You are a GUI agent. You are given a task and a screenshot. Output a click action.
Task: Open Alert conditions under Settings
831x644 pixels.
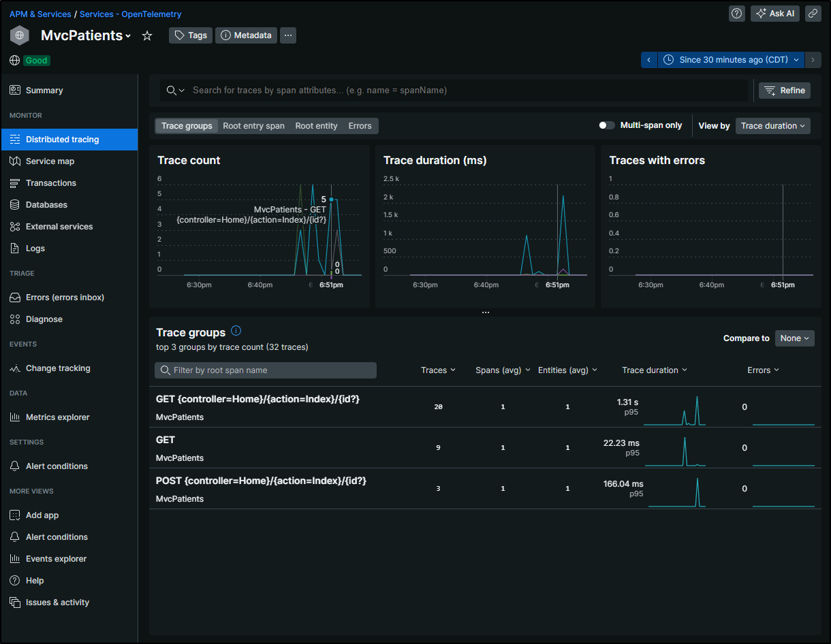69,466
